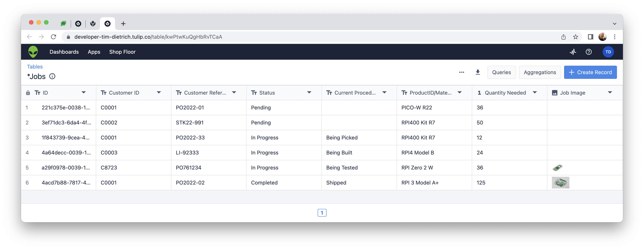Screen dimensions: 644x250
Task: Bookmark this page with the star icon
Action: [575, 37]
